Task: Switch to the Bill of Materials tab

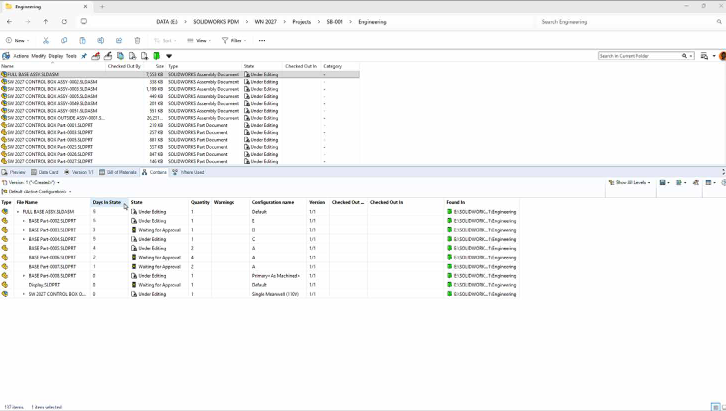Action: [x=118, y=172]
